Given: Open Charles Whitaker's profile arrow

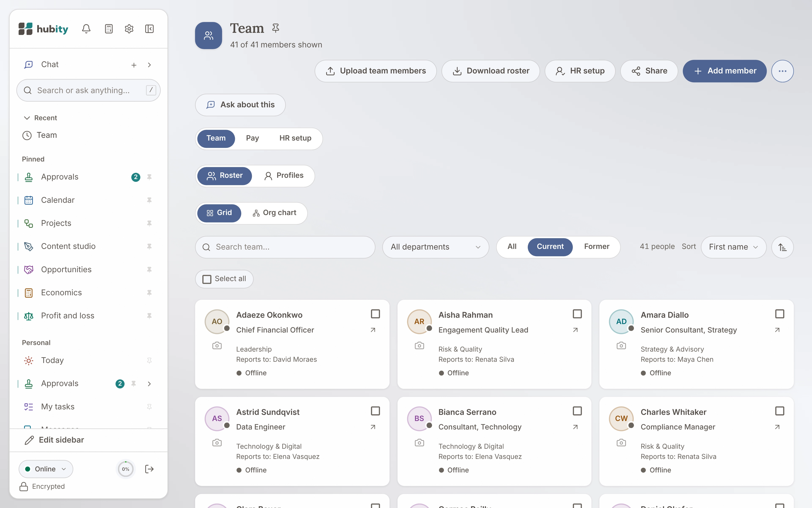Looking at the screenshot, I should tap(777, 427).
